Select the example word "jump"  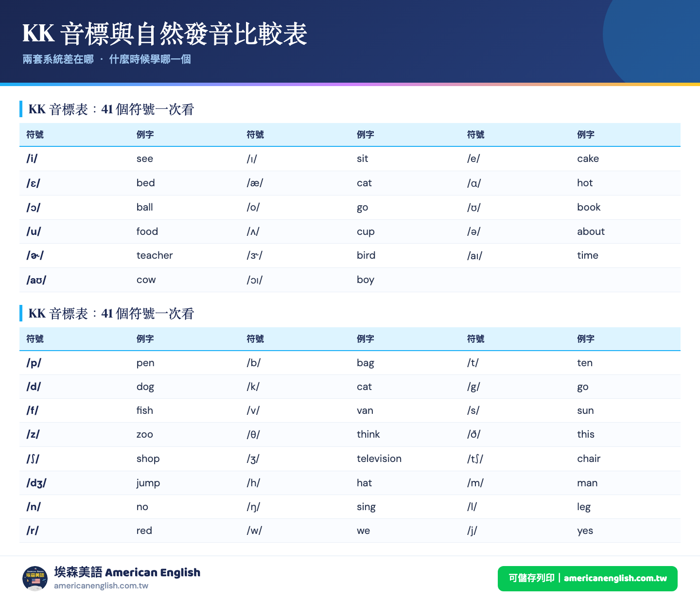coord(148,483)
